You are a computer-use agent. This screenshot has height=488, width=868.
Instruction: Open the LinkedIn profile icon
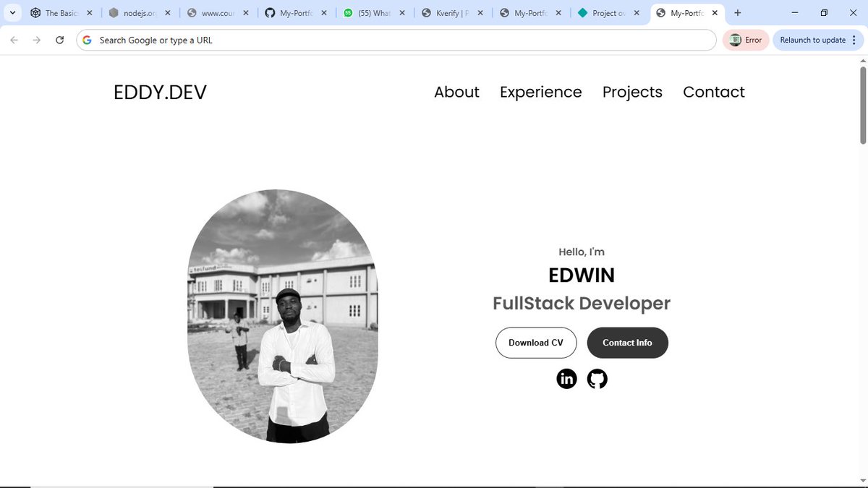tap(566, 378)
